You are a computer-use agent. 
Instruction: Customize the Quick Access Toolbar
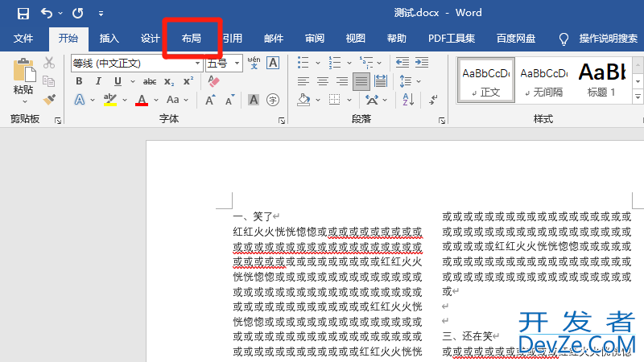click(101, 14)
